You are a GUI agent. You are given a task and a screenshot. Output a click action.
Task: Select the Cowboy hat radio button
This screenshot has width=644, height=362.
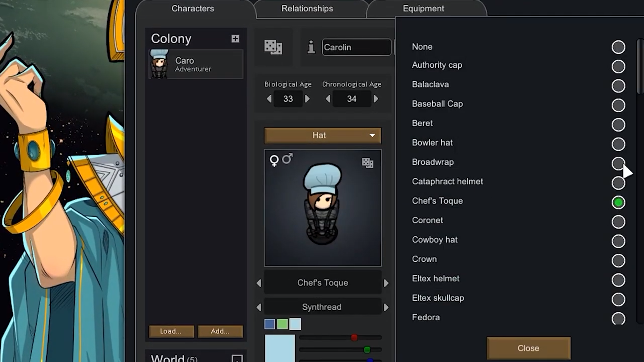coord(618,241)
